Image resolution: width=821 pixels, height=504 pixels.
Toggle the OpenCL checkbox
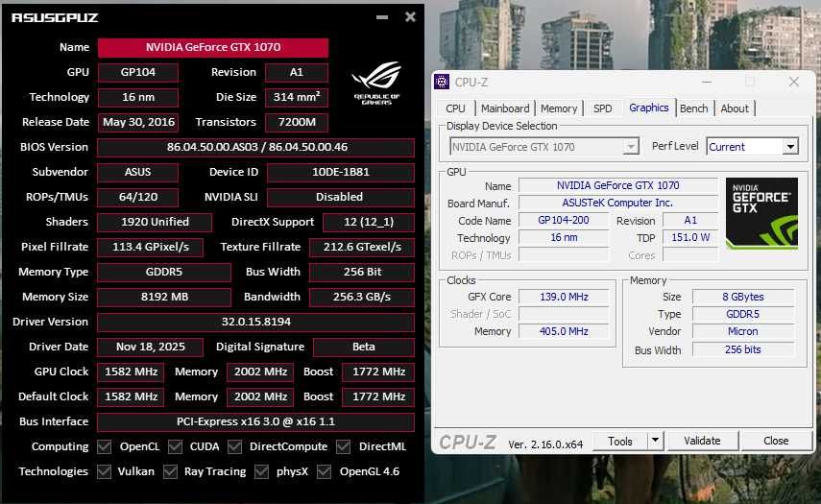[105, 446]
